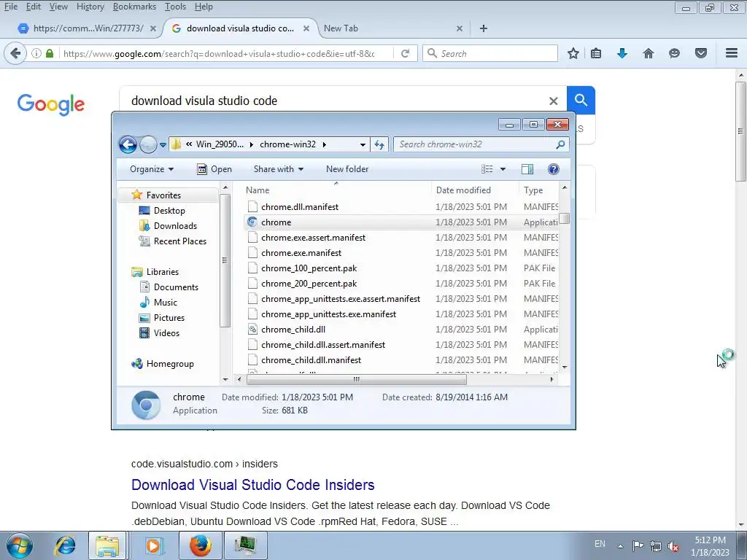
Task: Open Documents library
Action: [176, 287]
